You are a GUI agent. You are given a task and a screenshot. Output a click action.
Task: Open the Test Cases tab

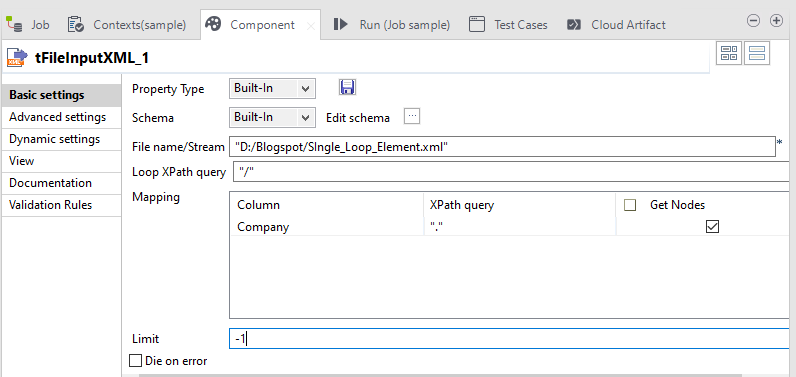(508, 24)
